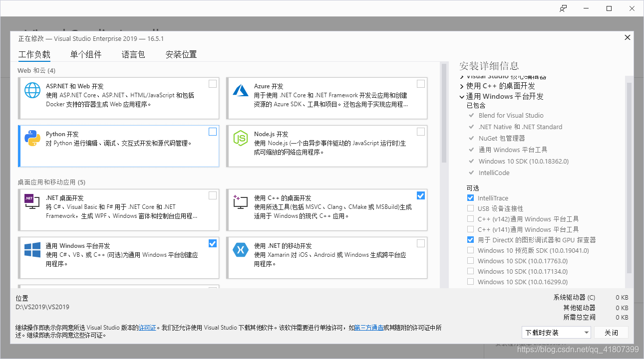Uncheck DirectX 图形调试器和 GPU 探查器

(471, 240)
